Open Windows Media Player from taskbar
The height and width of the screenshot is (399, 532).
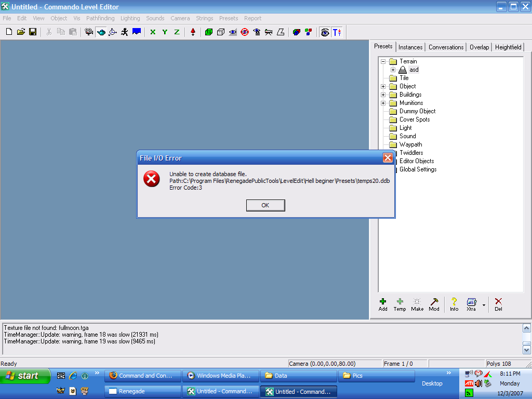coord(220,376)
